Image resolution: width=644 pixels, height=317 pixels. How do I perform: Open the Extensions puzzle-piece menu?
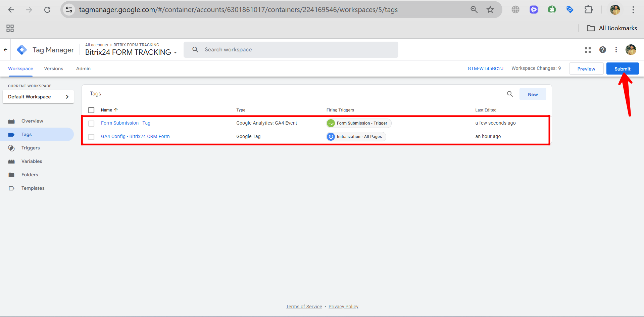click(x=588, y=10)
